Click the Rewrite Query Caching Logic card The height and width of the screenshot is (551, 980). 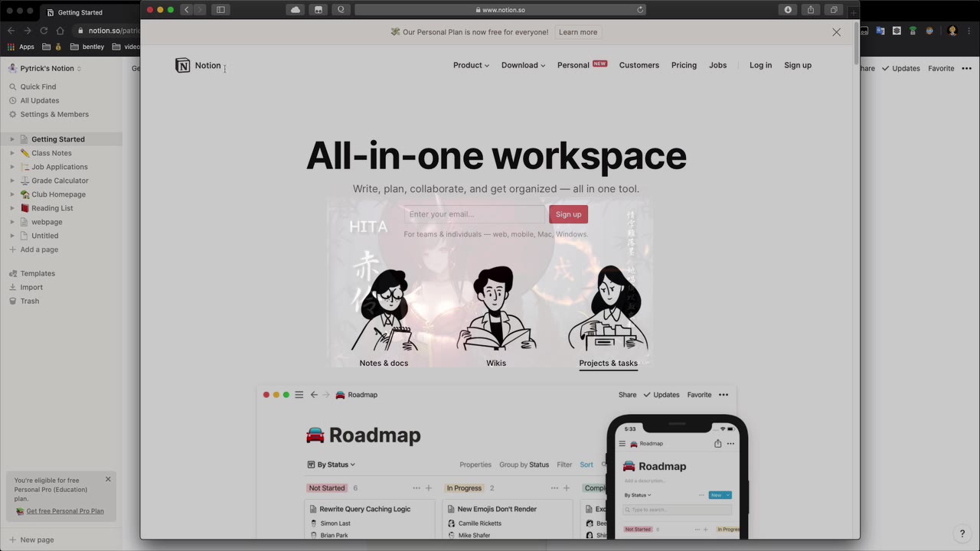(x=370, y=519)
